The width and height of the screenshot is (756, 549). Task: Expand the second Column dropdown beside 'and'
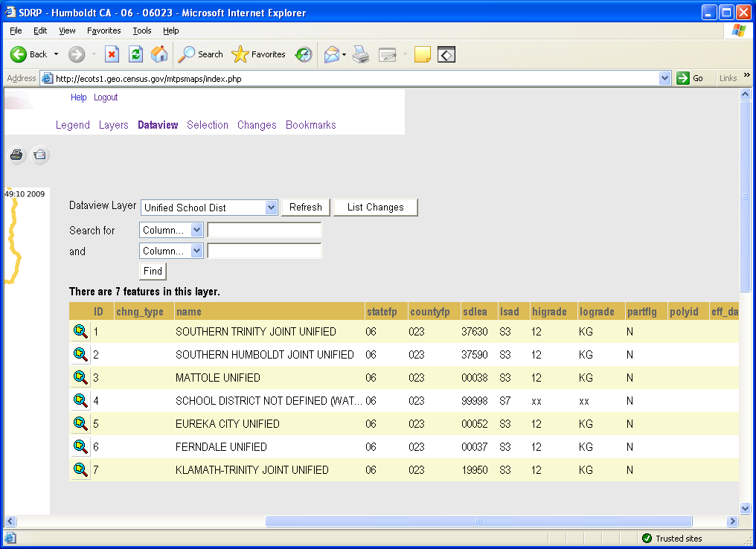pyautogui.click(x=196, y=251)
